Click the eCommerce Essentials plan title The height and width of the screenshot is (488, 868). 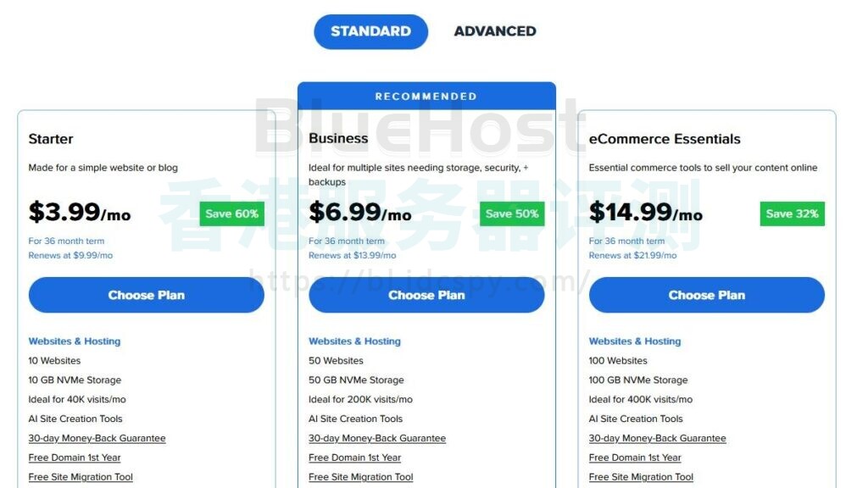point(665,139)
